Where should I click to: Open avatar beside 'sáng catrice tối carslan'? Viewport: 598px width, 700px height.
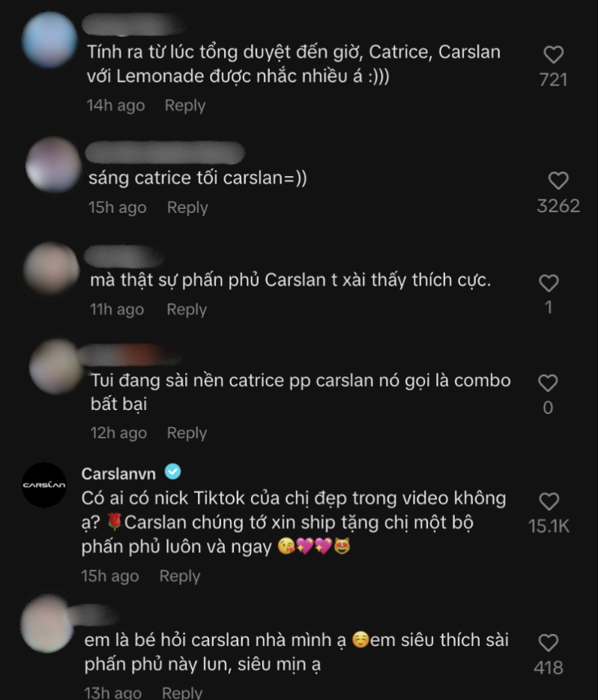tap(53, 165)
